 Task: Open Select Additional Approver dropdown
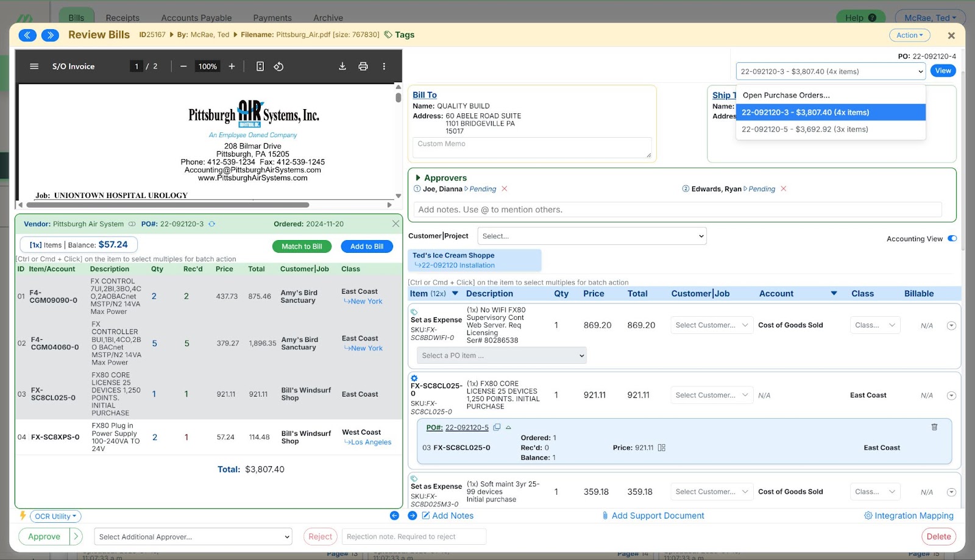click(x=193, y=537)
